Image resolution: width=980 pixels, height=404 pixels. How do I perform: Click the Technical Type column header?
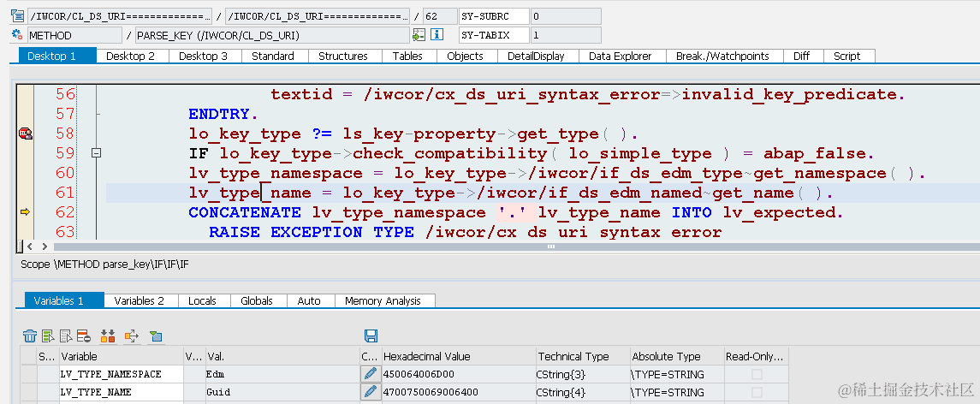point(583,356)
